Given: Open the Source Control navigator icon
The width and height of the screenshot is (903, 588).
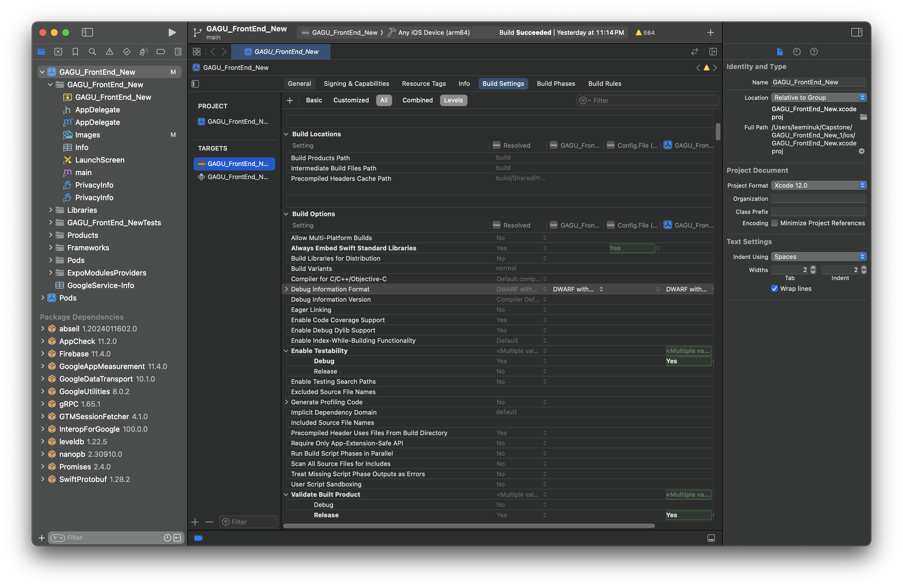Looking at the screenshot, I should tap(58, 52).
